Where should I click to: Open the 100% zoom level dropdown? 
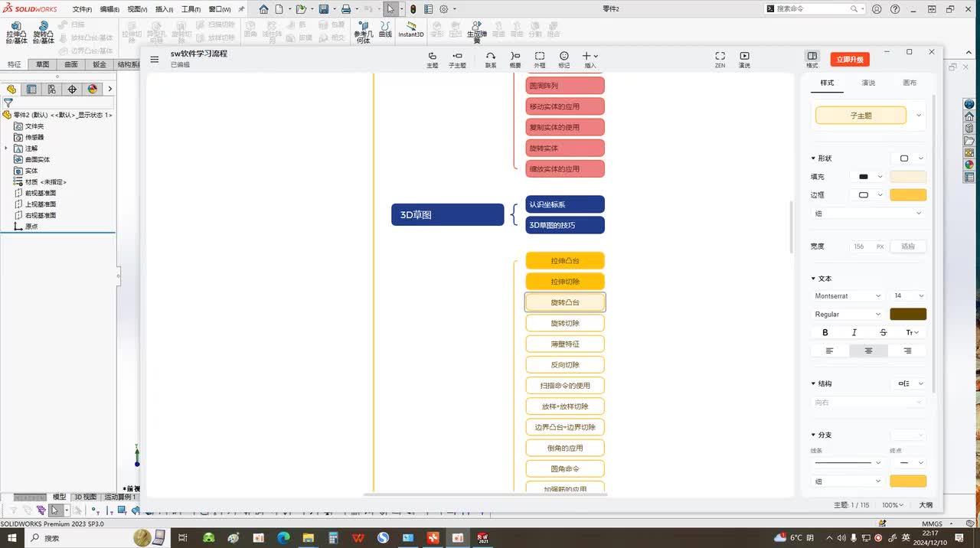click(892, 505)
